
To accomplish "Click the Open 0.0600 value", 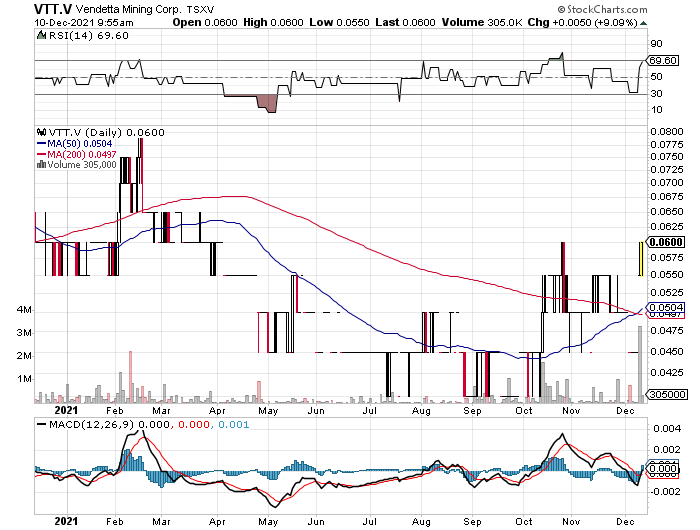I will pyautogui.click(x=205, y=22).
